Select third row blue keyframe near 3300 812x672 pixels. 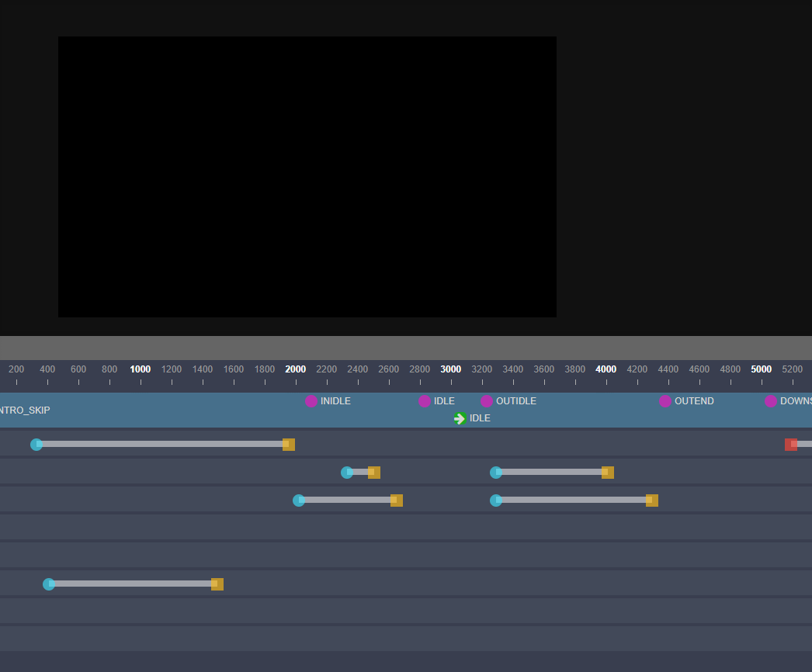click(x=496, y=500)
